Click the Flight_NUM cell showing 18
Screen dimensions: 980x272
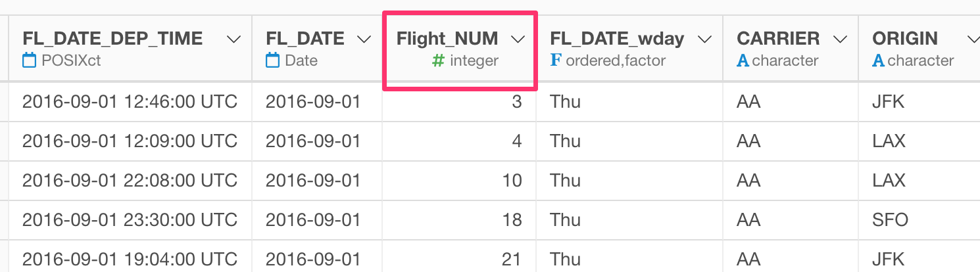[x=459, y=219]
